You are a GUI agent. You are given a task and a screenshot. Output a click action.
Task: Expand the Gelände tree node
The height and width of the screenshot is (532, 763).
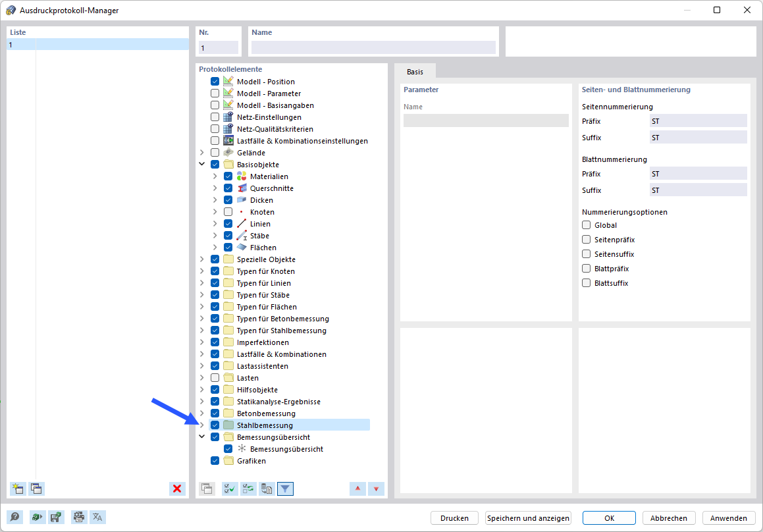[202, 152]
